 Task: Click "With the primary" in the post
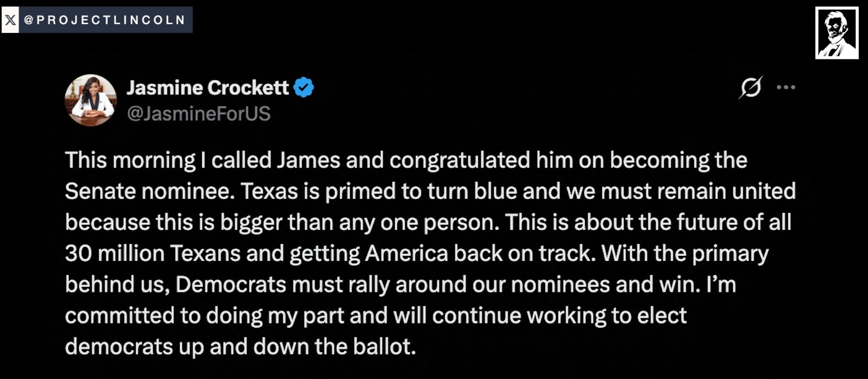[x=685, y=254]
